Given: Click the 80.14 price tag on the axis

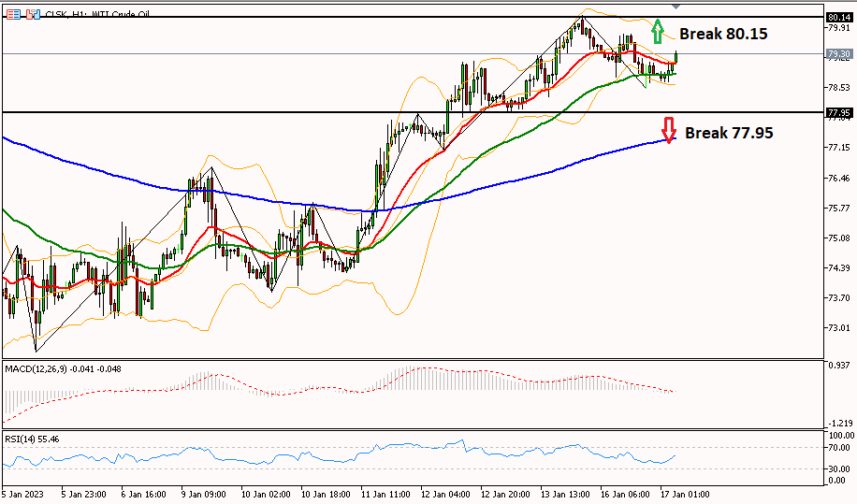Looking at the screenshot, I should [x=838, y=17].
